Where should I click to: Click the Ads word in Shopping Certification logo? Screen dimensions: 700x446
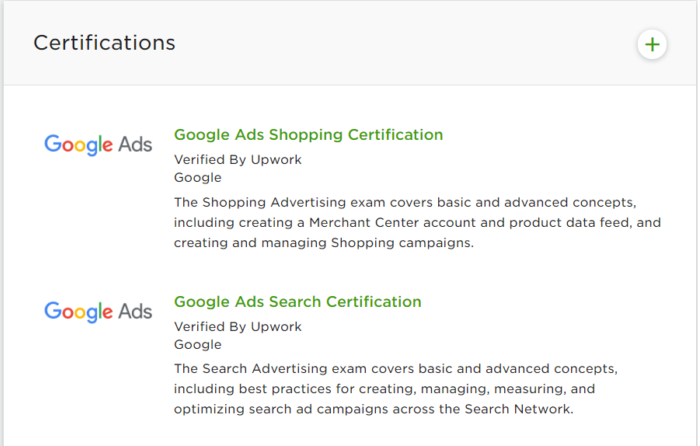click(x=135, y=144)
